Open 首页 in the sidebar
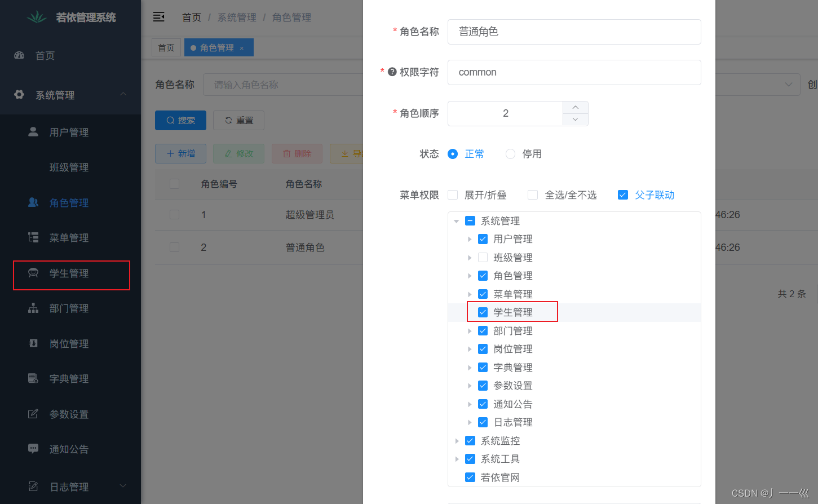The width and height of the screenshot is (818, 504). pyautogui.click(x=70, y=55)
